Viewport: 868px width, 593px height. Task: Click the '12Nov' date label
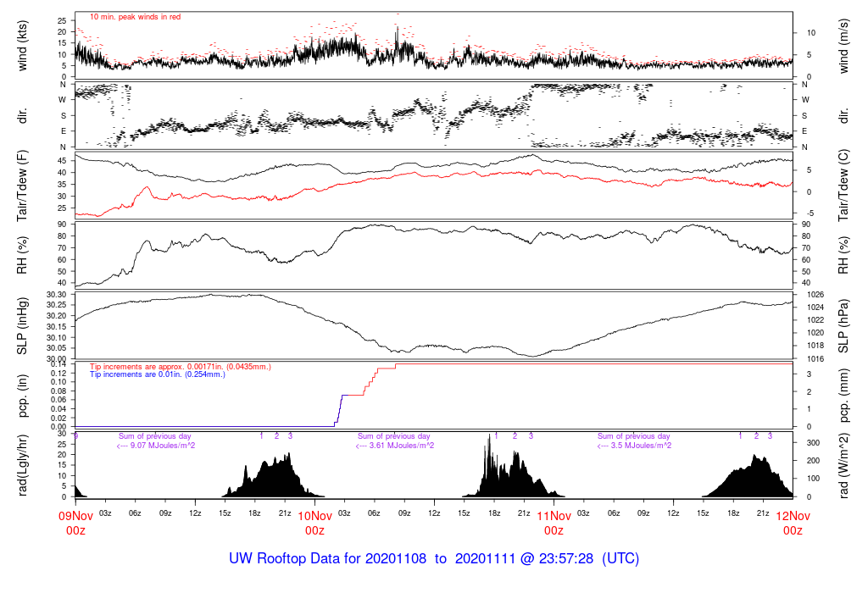[793, 516]
